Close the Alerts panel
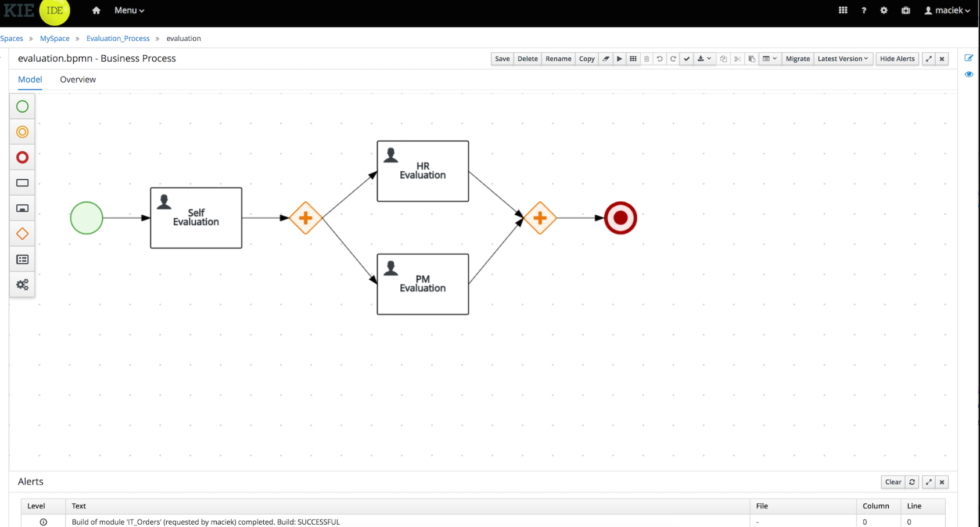 pyautogui.click(x=942, y=482)
